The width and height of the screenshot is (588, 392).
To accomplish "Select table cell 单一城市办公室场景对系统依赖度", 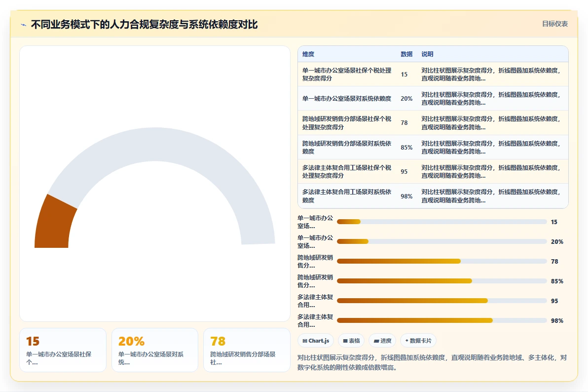I will pyautogui.click(x=347, y=98).
